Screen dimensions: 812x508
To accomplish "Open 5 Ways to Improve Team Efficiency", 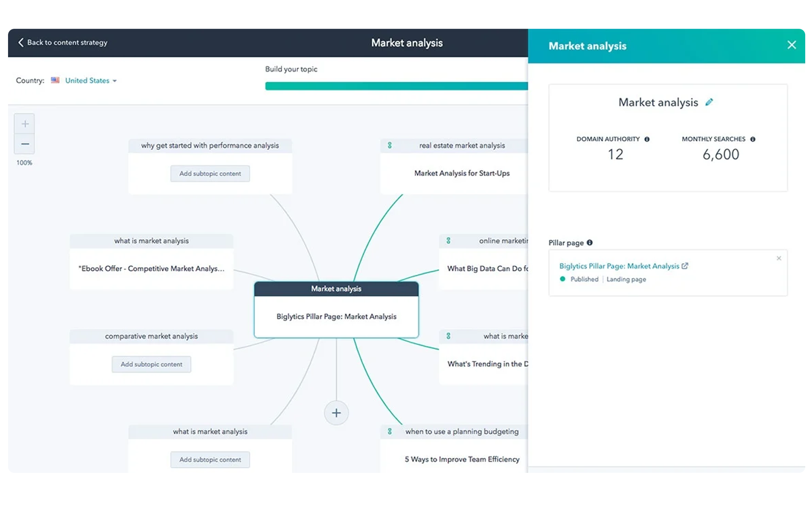I will [x=462, y=459].
